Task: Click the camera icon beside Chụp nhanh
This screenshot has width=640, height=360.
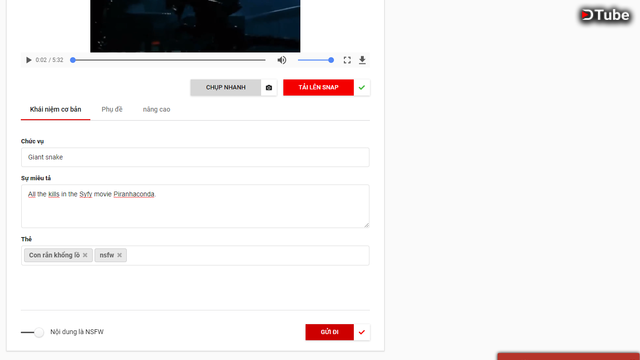Action: pos(269,87)
